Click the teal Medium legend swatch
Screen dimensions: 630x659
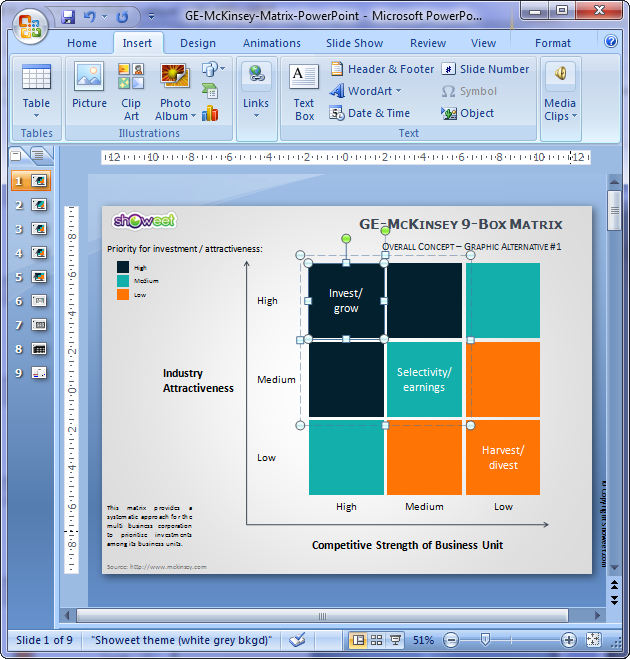coord(123,281)
